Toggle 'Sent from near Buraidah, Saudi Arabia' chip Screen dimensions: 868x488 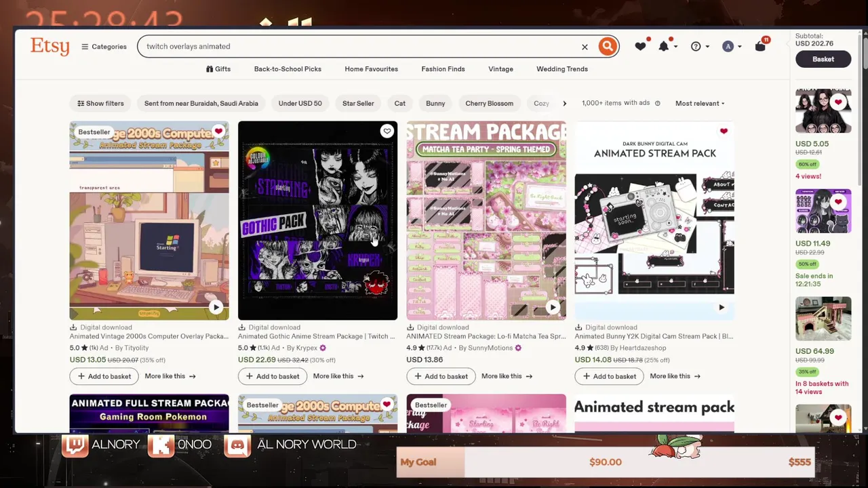coord(201,104)
